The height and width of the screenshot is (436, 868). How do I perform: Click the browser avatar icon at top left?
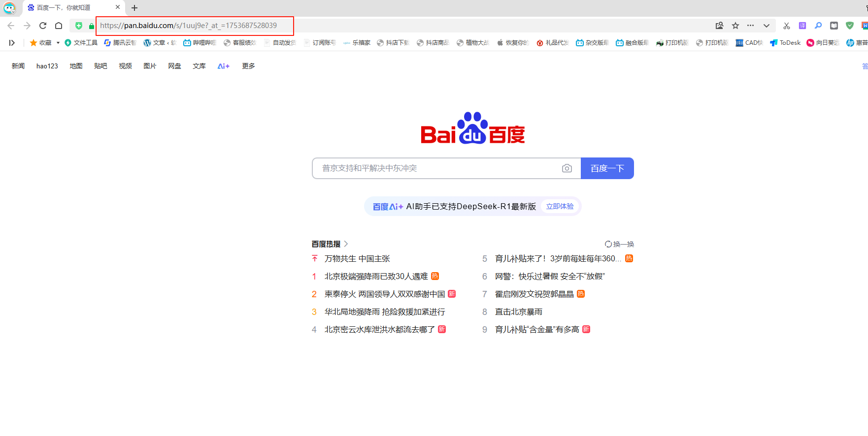point(9,8)
